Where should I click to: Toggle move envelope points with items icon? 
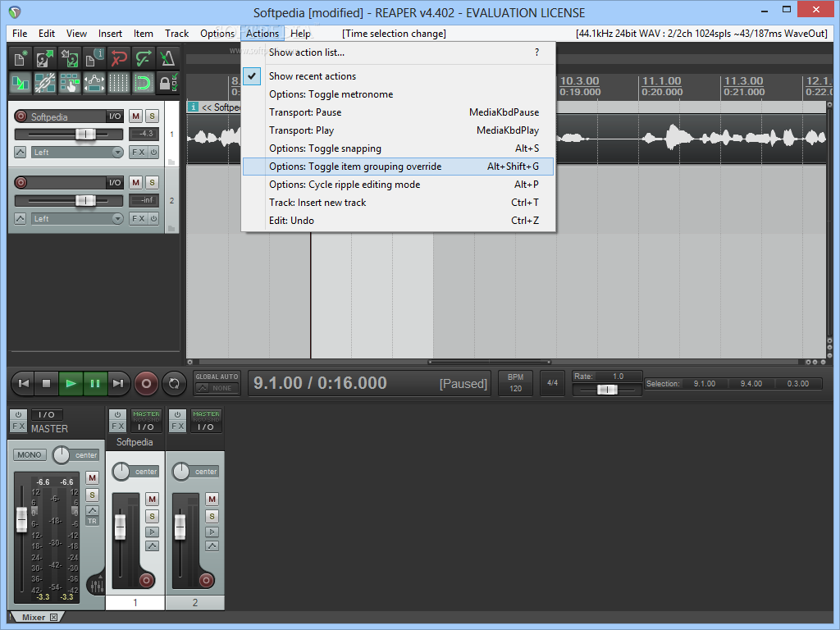click(x=94, y=83)
